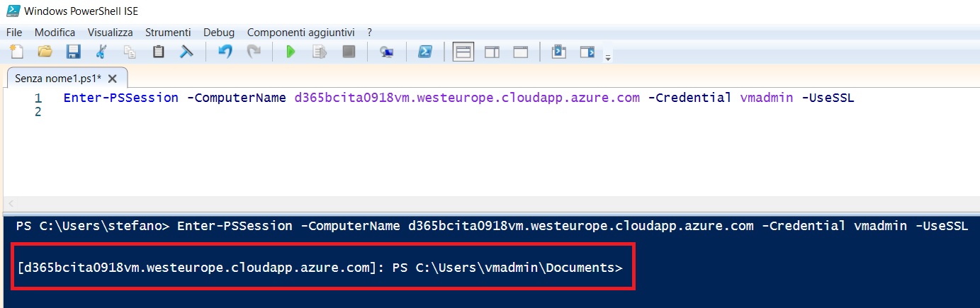Screen dimensions: 980x308
Task: Click the New script icon
Action: click(16, 52)
